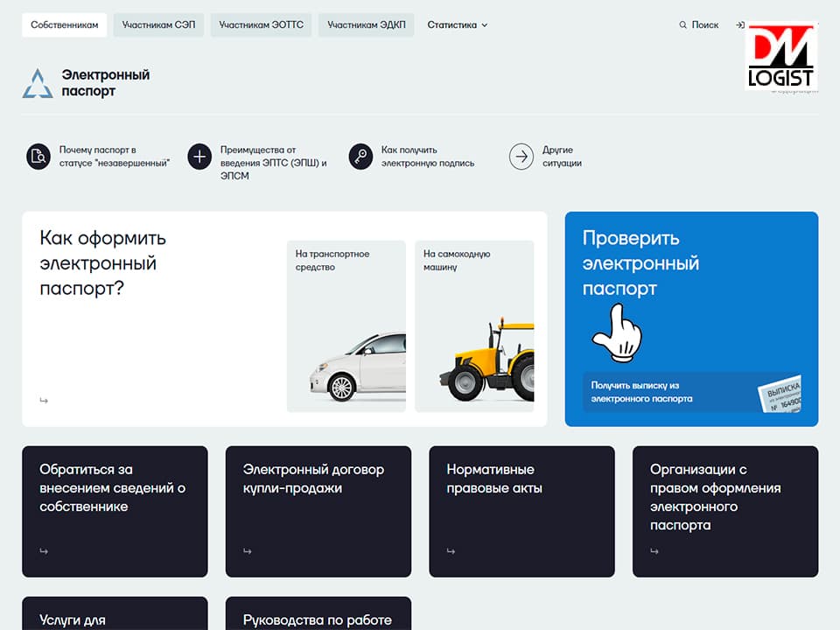Click arrow icon in Обратиться за внесением сведений card
Viewport: 840px width, 630px height.
pyautogui.click(x=44, y=550)
